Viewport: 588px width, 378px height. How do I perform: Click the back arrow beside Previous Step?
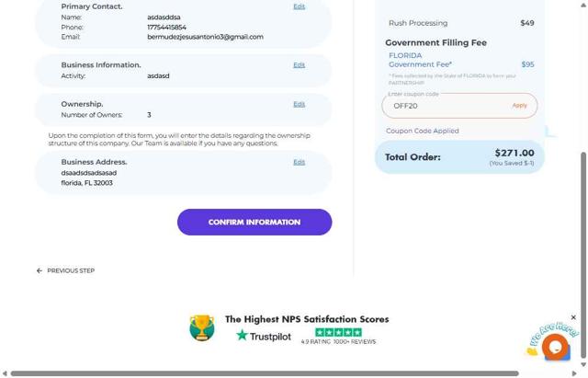(40, 270)
